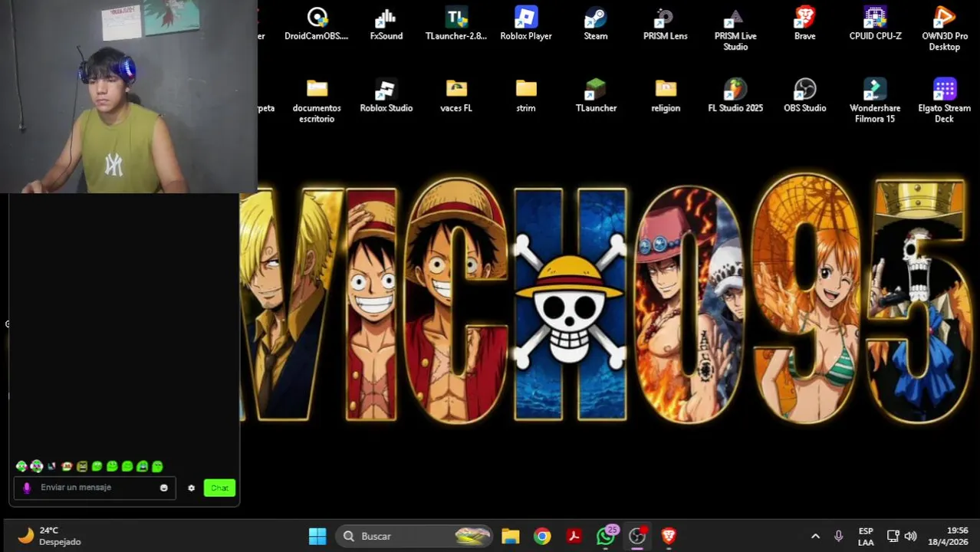Launch Wondershare Filmora 15
Viewport: 980px width, 552px height.
875,100
